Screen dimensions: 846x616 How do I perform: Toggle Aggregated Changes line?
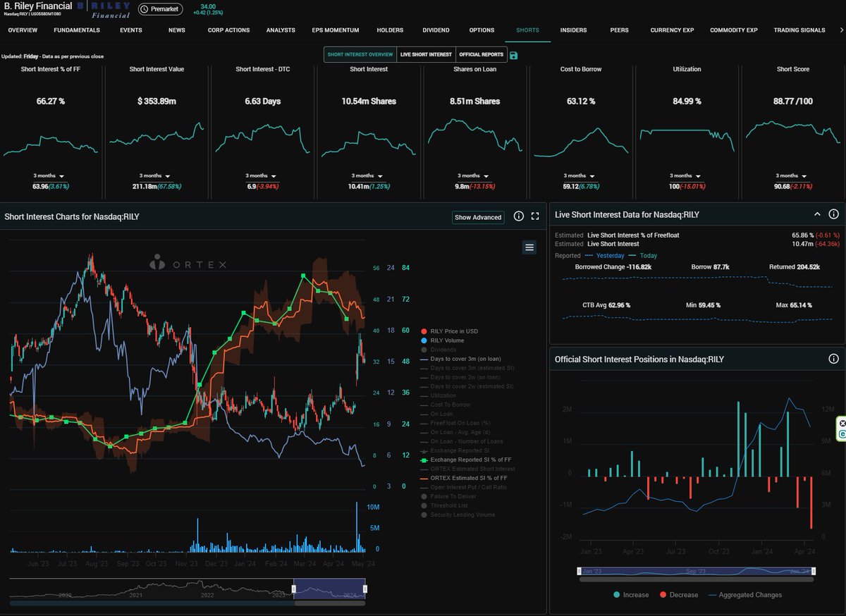pos(744,595)
